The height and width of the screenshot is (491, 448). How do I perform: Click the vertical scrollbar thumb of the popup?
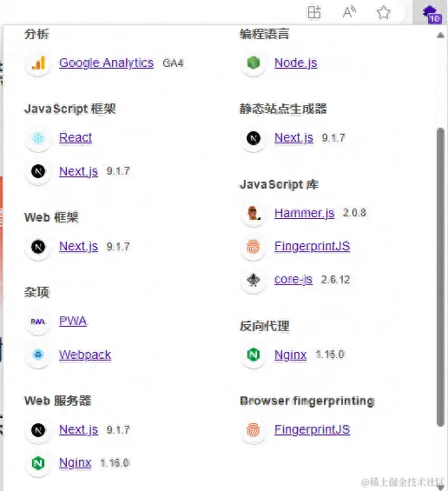(440, 277)
